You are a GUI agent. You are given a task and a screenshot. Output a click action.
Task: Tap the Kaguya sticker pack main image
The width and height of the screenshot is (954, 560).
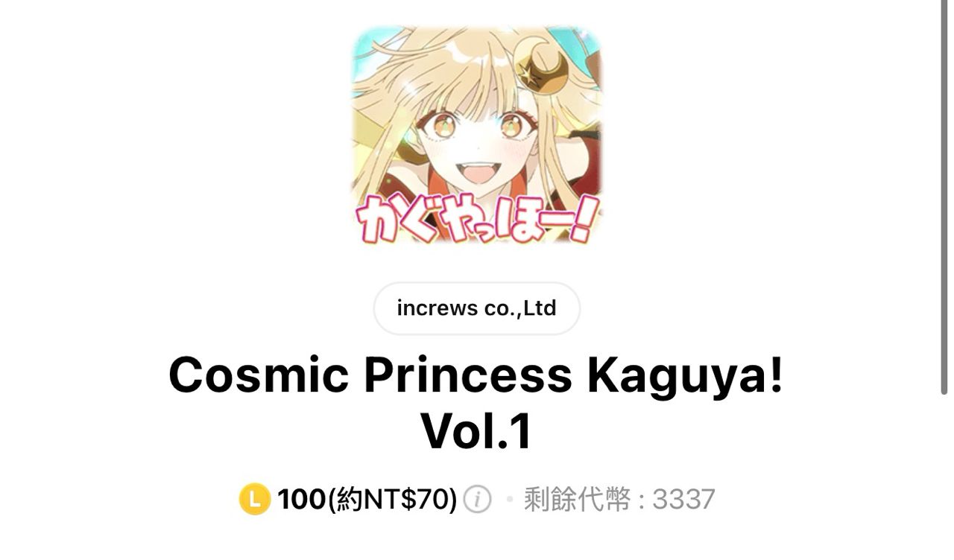[x=477, y=135]
